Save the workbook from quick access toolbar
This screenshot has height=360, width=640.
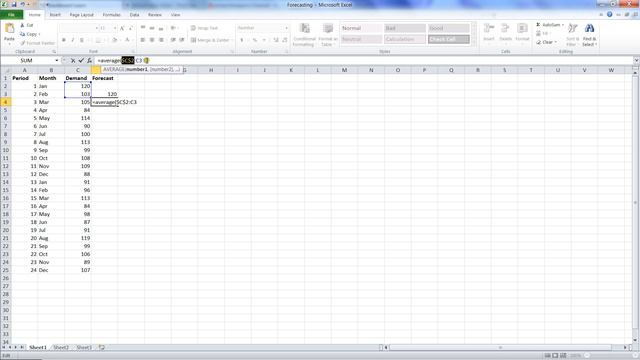coord(14,4)
